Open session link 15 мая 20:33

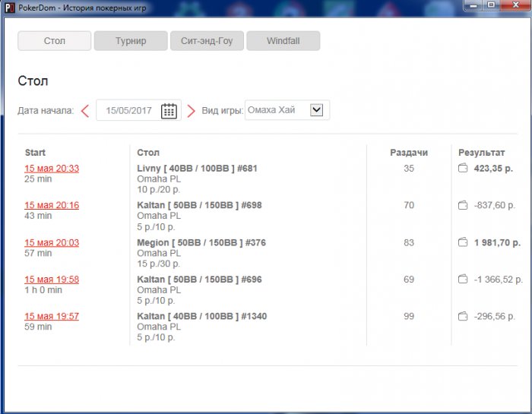[x=52, y=169]
